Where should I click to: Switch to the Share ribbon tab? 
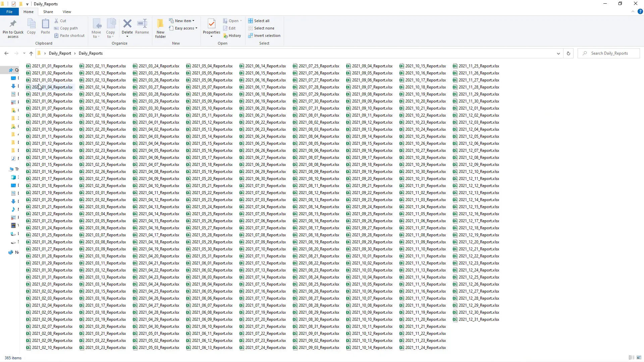click(x=48, y=12)
